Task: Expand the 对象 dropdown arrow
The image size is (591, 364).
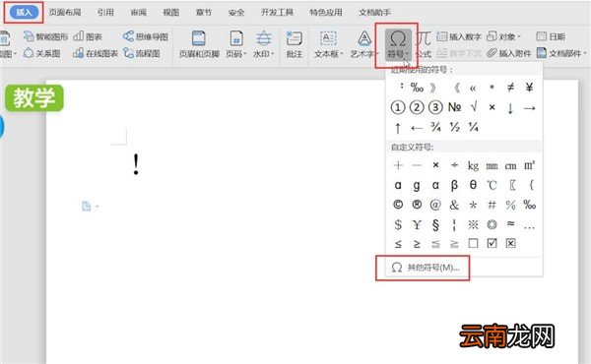Action: click(x=519, y=36)
